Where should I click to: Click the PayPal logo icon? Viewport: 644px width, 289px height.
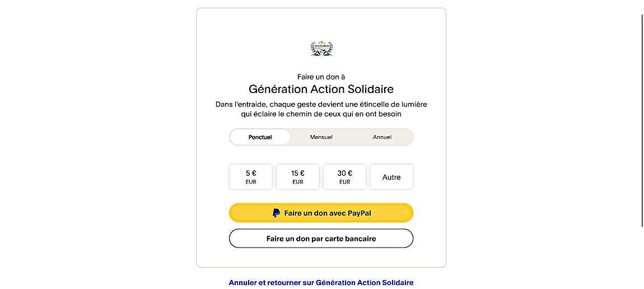click(x=276, y=213)
